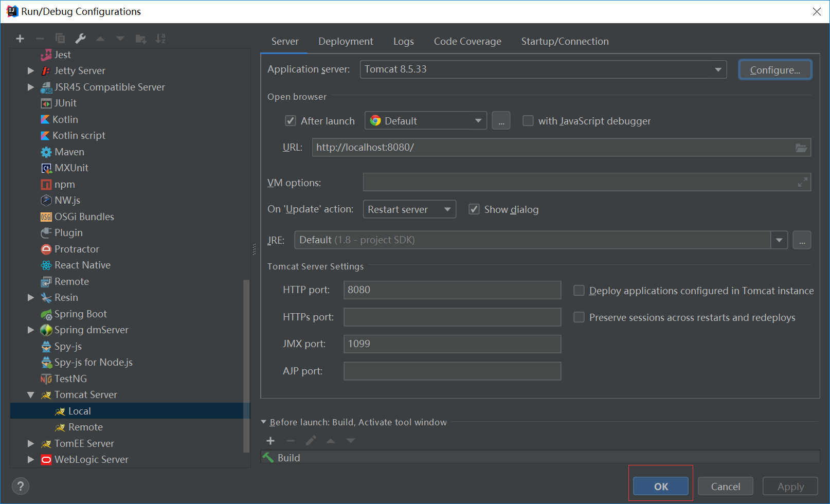Open the Code Coverage tab
The width and height of the screenshot is (830, 504).
(x=467, y=41)
